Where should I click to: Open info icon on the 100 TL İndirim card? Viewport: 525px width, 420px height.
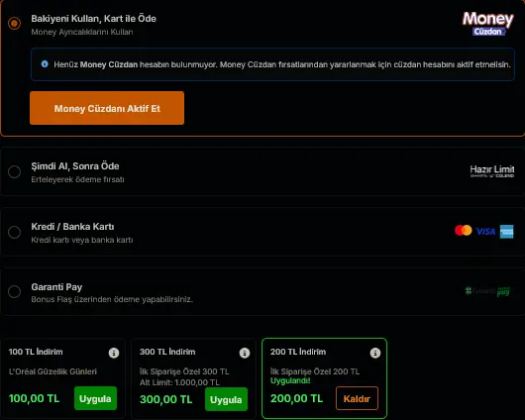point(114,353)
